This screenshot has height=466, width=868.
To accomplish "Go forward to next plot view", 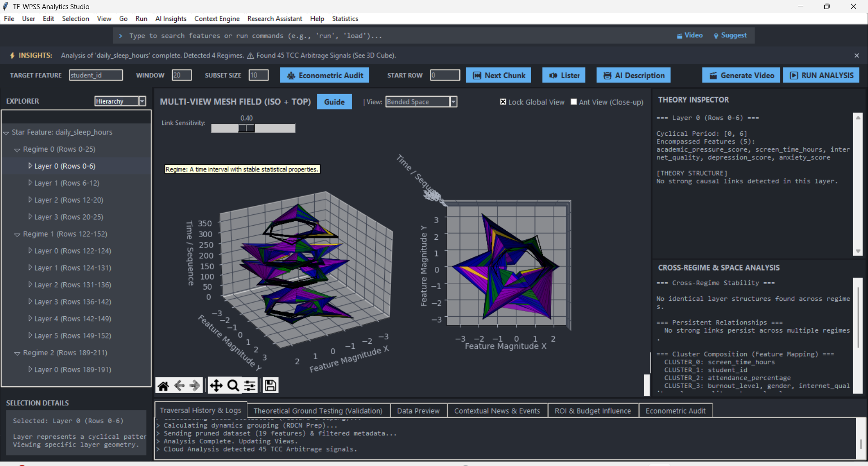I will [195, 385].
